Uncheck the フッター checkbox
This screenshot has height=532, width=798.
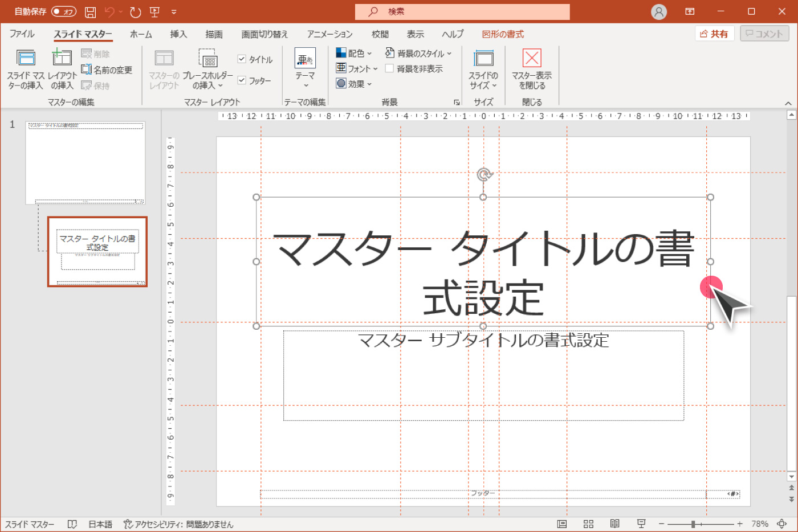pyautogui.click(x=242, y=80)
